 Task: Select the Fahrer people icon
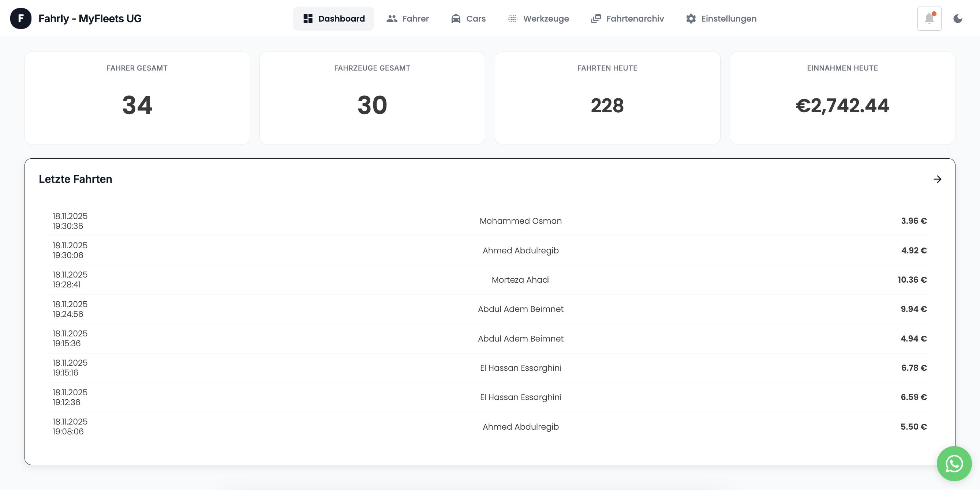tap(392, 18)
